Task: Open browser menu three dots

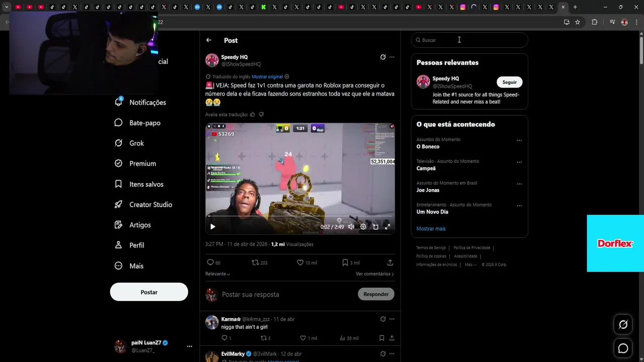Action: [x=637, y=22]
